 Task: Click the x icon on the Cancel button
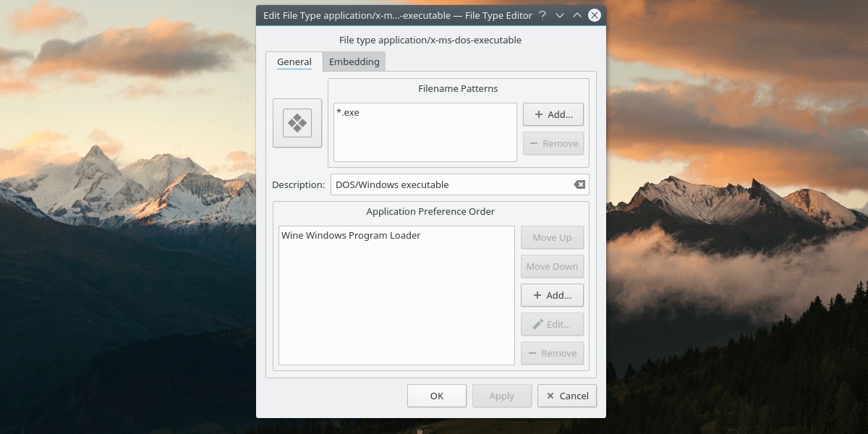(551, 396)
